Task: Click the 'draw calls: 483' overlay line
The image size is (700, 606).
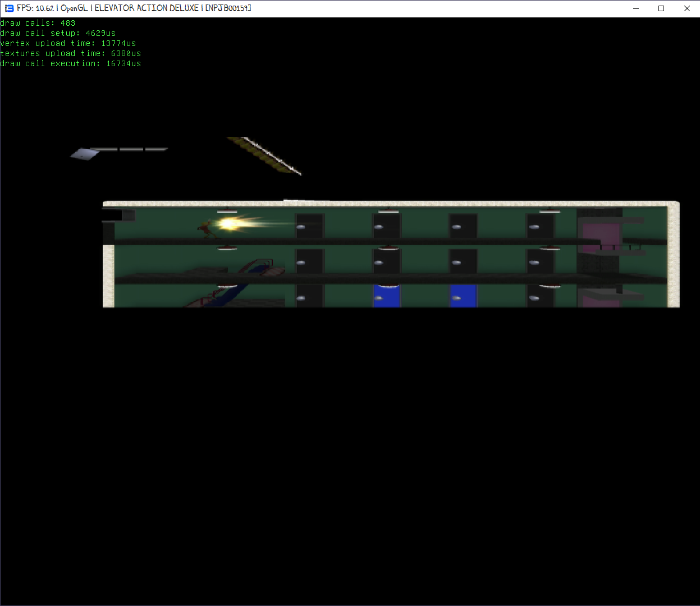Action: point(38,23)
